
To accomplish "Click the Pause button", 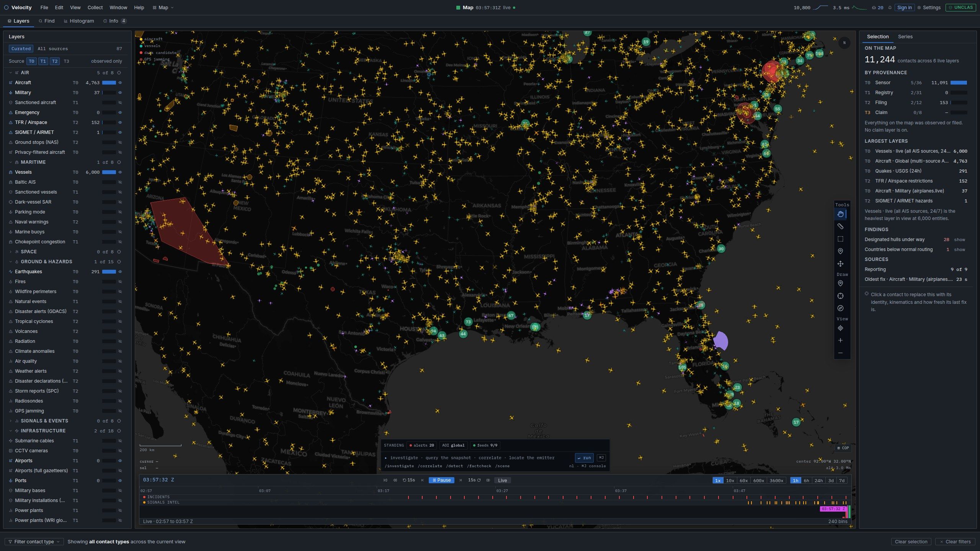I will click(x=441, y=480).
